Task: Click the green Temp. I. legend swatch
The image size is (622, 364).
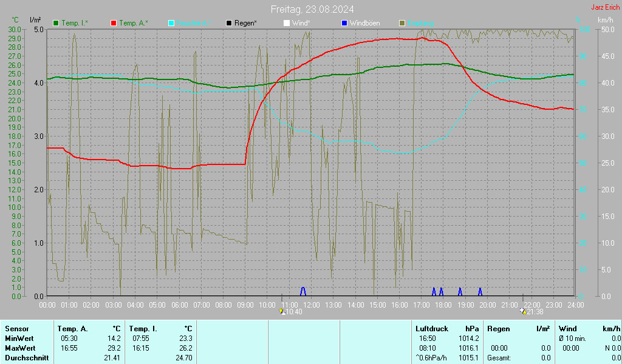Action: [x=56, y=23]
